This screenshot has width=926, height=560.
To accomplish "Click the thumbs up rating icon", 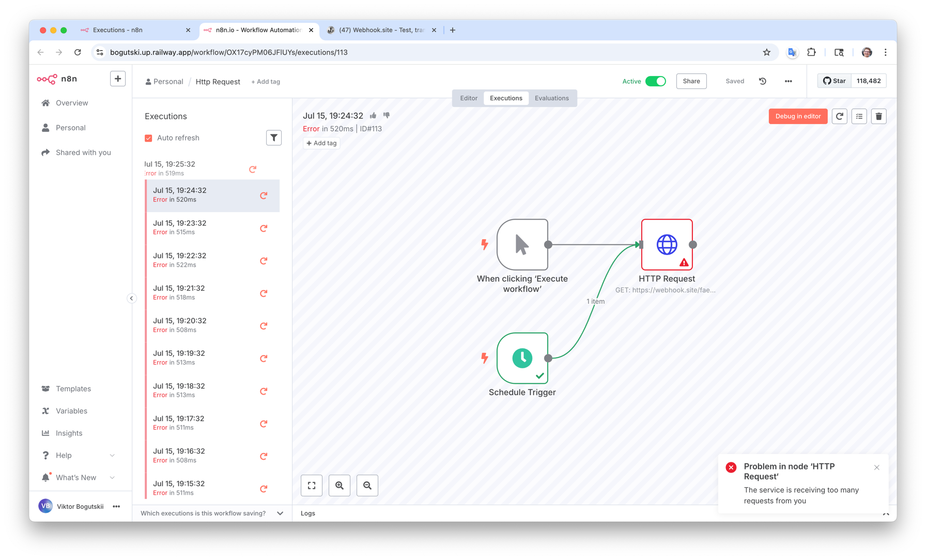I will click(x=373, y=115).
